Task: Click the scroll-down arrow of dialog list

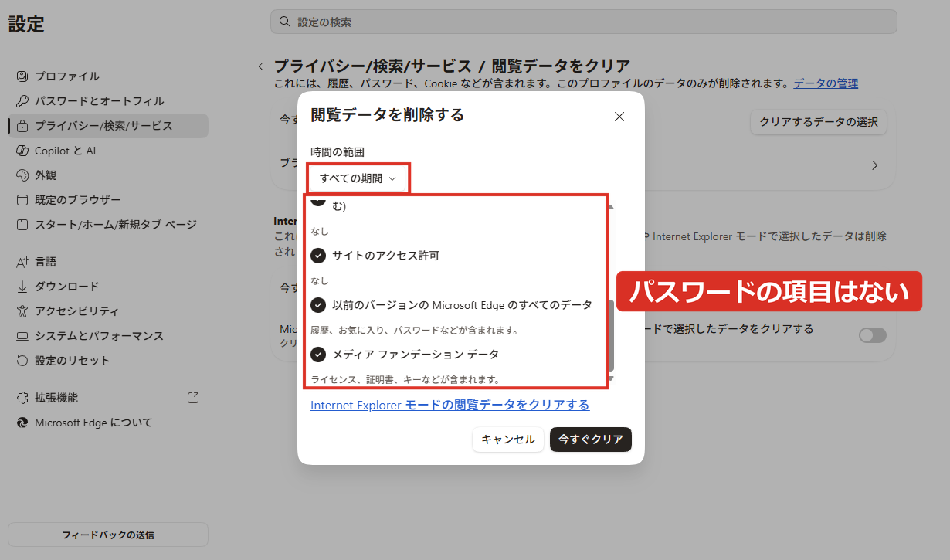Action: (611, 378)
